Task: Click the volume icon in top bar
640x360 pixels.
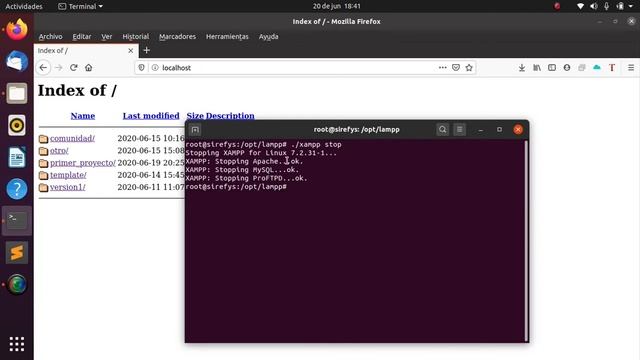Action: pos(593,6)
